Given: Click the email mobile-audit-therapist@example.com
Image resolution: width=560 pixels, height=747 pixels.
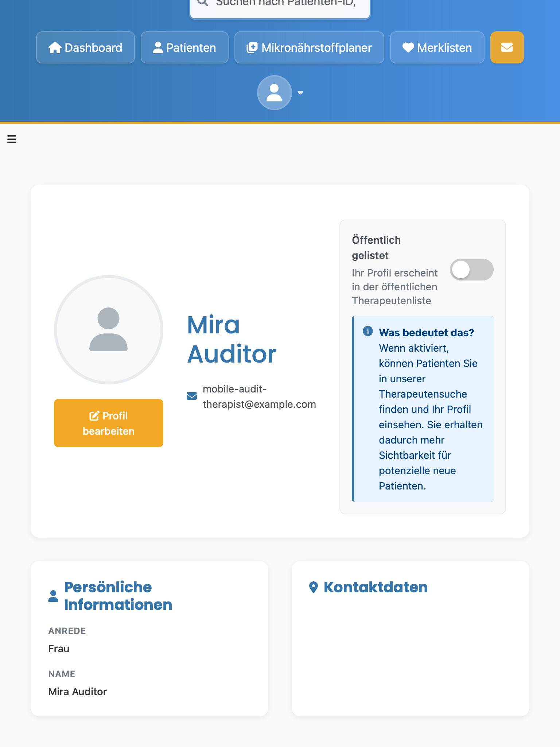Looking at the screenshot, I should tap(259, 396).
